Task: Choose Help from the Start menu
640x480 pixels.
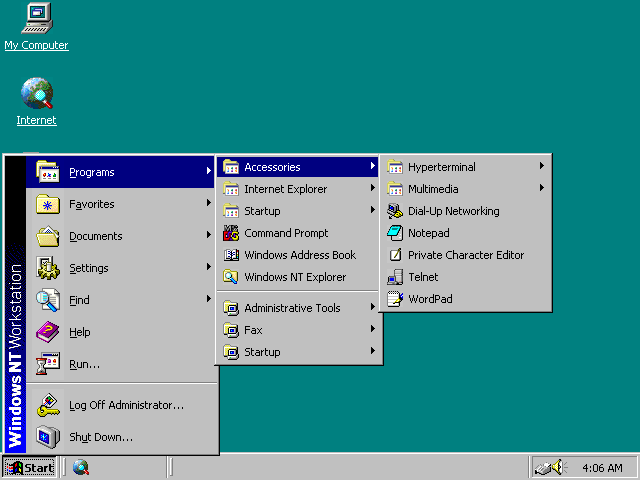Action: pyautogui.click(x=120, y=332)
